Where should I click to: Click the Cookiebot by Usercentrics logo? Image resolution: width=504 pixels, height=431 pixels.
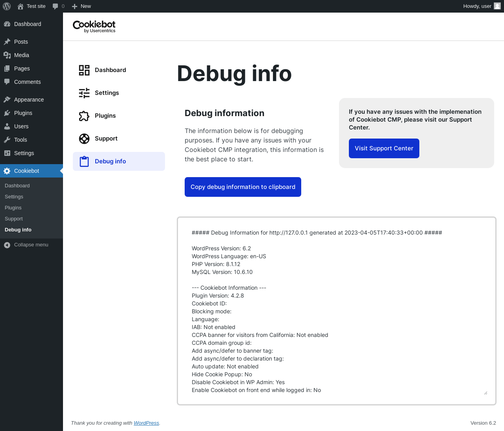coord(94,26)
